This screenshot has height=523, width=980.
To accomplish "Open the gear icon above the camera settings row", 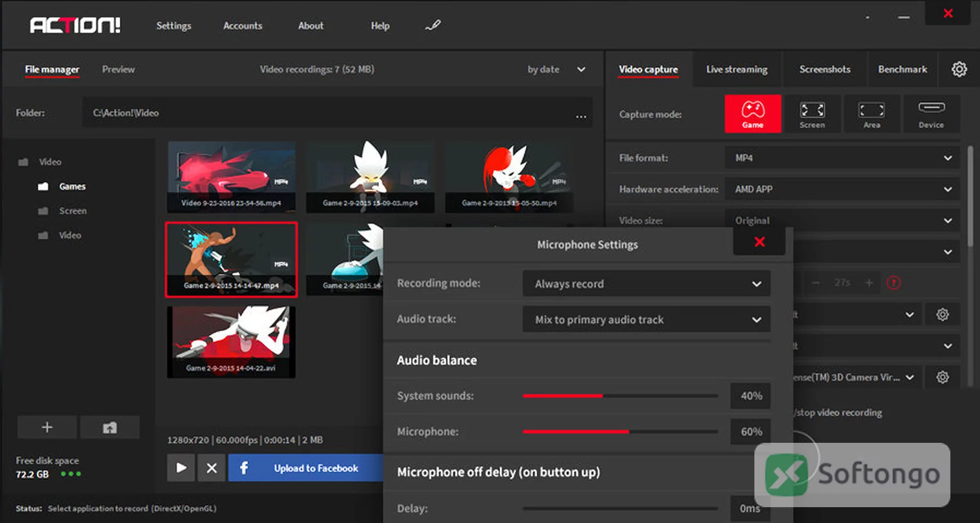I will click(942, 315).
